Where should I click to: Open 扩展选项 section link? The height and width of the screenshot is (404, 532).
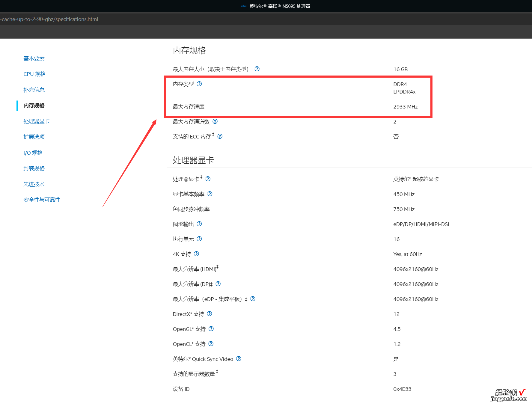click(x=34, y=137)
